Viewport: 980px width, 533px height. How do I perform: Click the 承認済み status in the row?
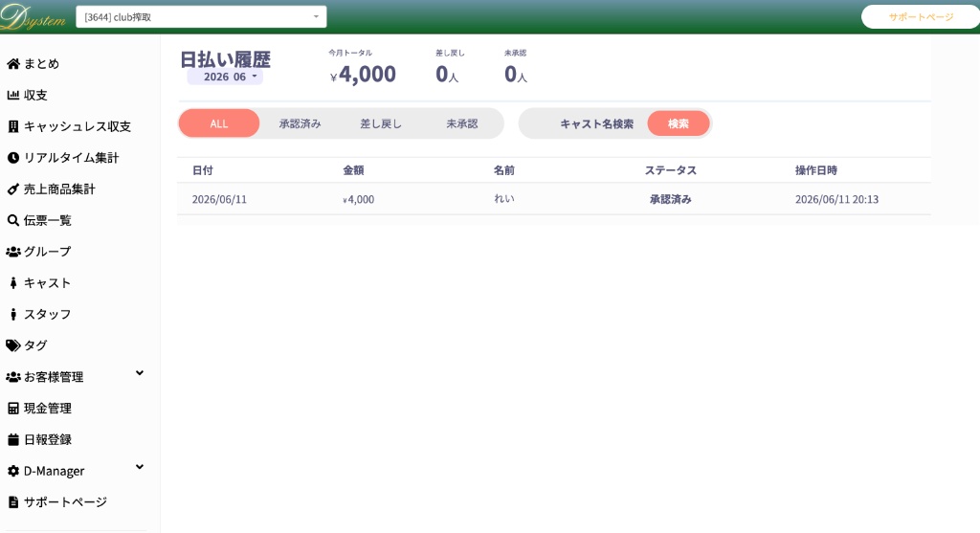coord(671,199)
